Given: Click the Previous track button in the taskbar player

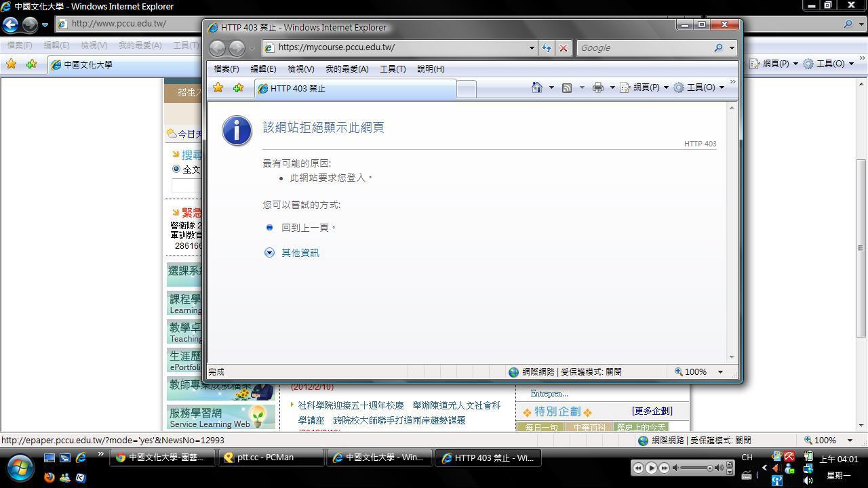Looking at the screenshot, I should coord(638,468).
